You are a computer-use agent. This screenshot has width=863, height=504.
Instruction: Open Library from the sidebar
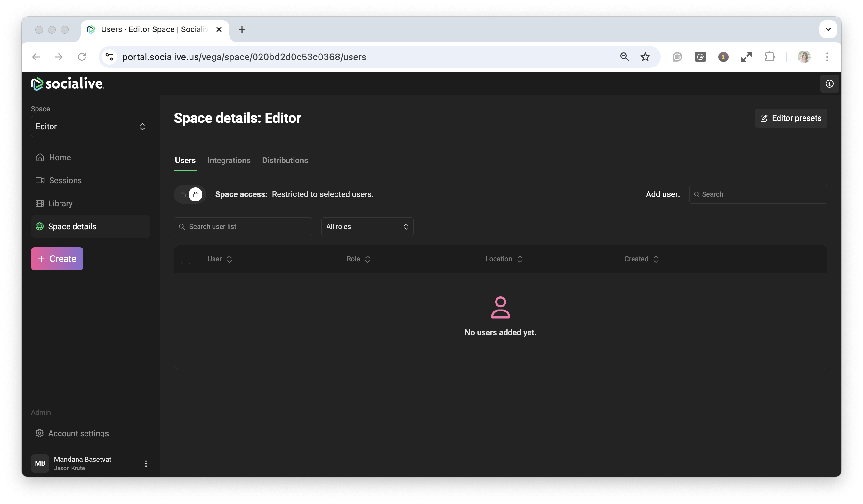pyautogui.click(x=60, y=203)
